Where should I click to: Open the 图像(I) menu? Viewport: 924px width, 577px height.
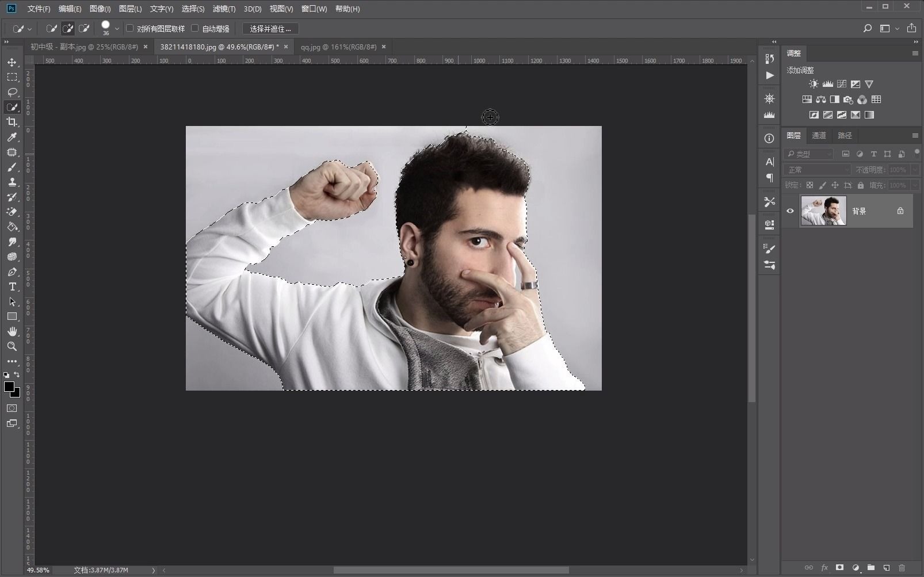[100, 9]
